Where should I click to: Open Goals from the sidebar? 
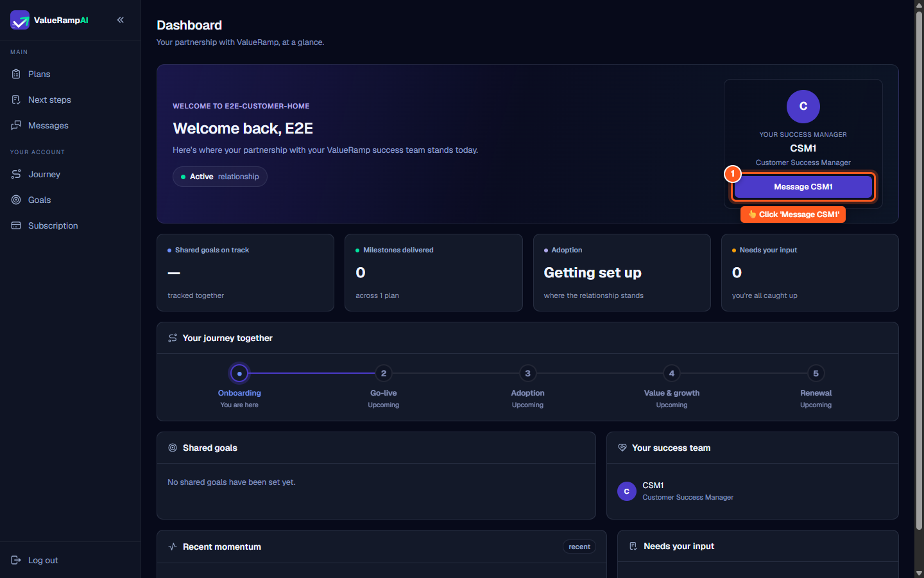(x=71, y=200)
